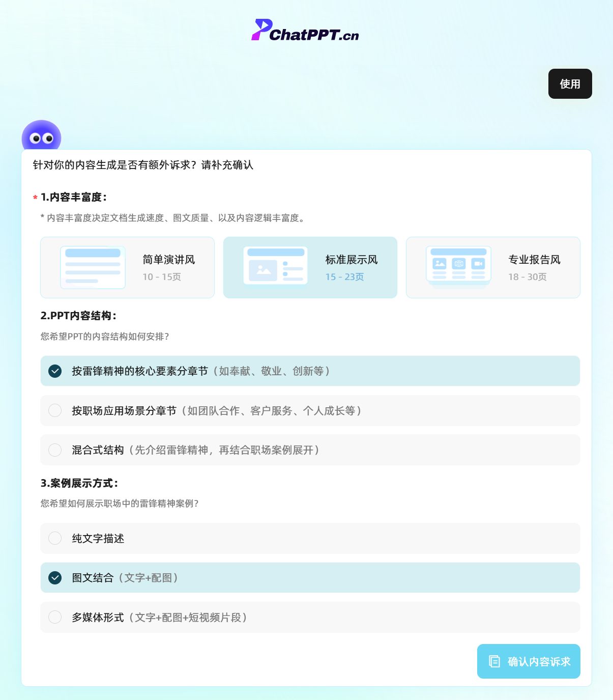
Task: Click the 15 - 23页 page range text
Action: pos(344,277)
